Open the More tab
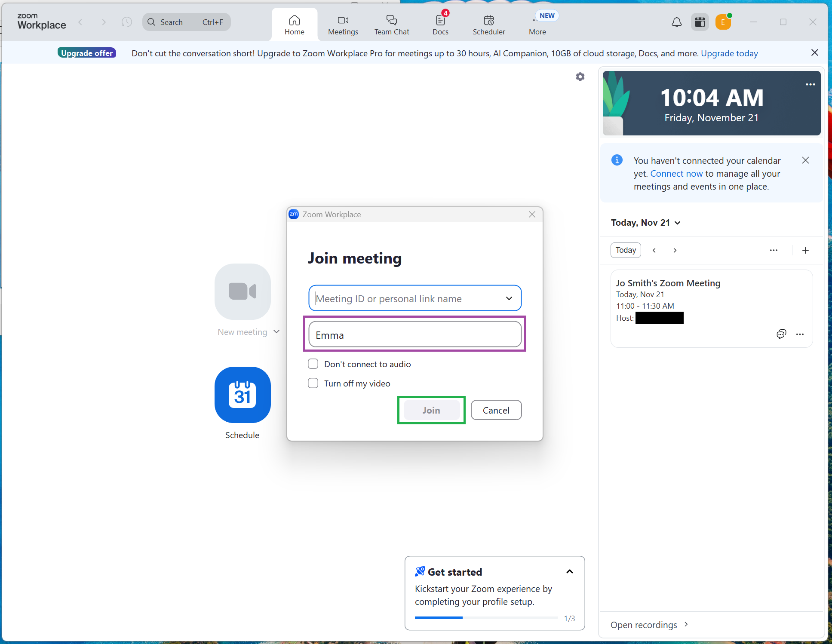The height and width of the screenshot is (644, 832). click(537, 25)
